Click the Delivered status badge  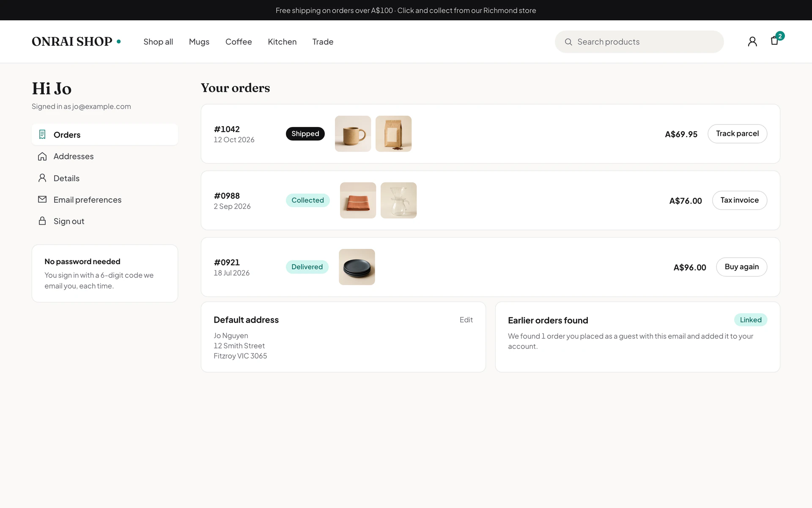click(307, 267)
